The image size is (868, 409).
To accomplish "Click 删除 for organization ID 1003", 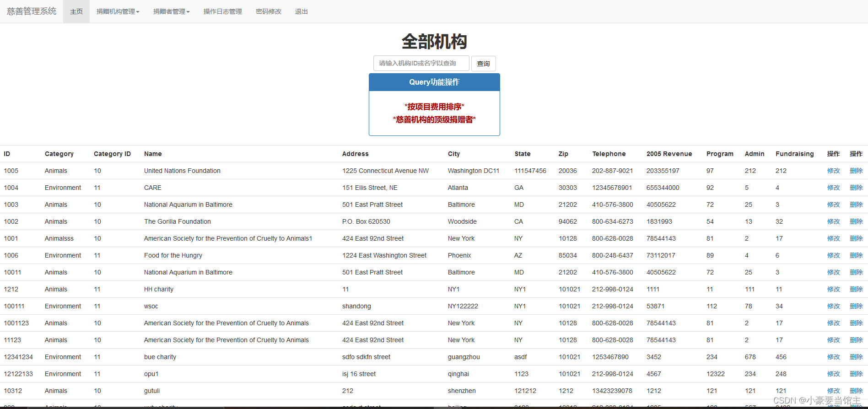I will (856, 204).
